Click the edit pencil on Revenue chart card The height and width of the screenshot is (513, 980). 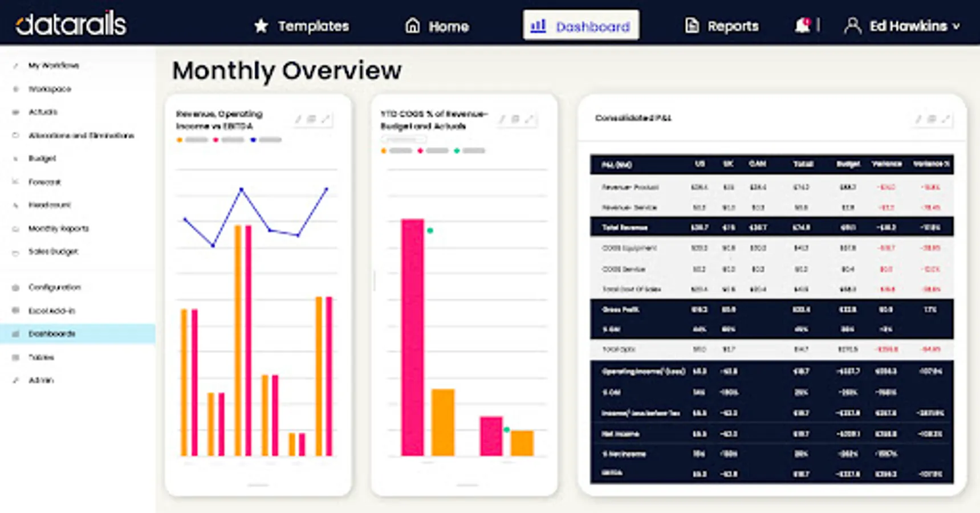click(298, 119)
